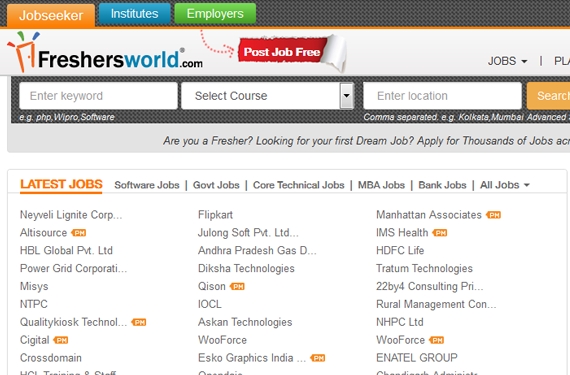Viewport: 570px width, 375px height.
Task: Click the PM badge beside Cigital
Action: (61, 340)
